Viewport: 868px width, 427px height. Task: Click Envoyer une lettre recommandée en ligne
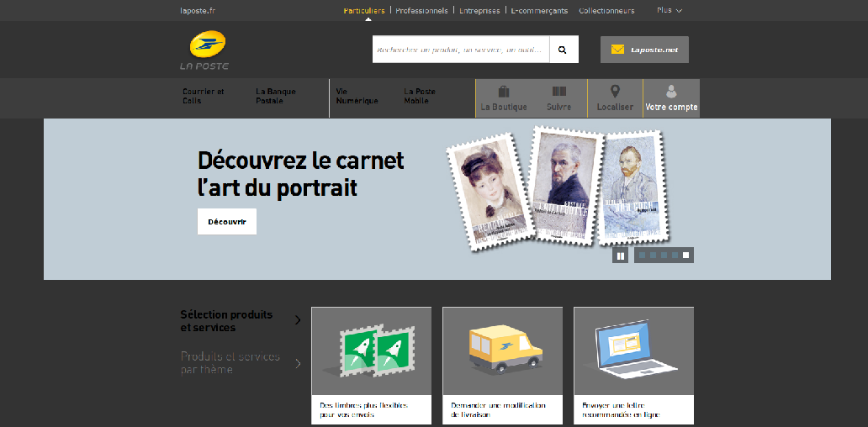tap(621, 410)
